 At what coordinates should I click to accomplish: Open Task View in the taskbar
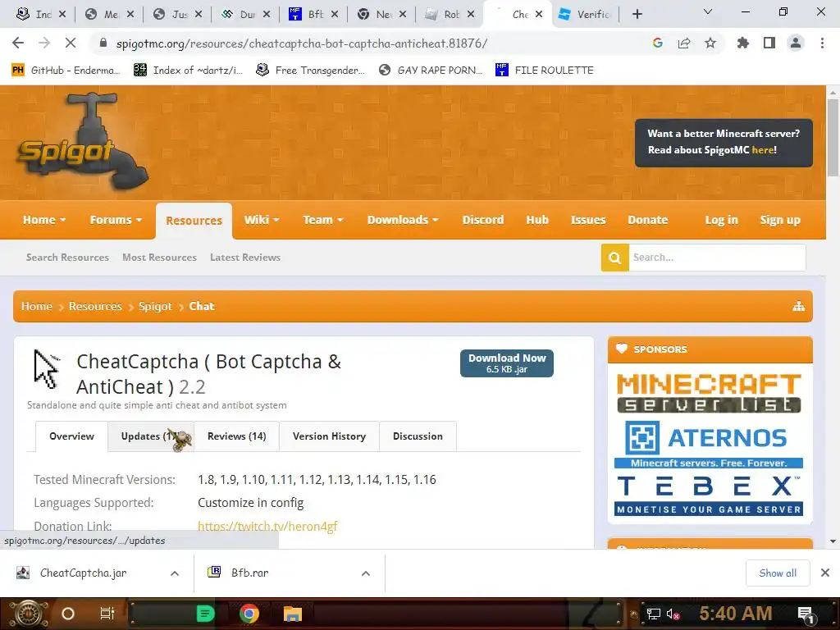point(107,614)
